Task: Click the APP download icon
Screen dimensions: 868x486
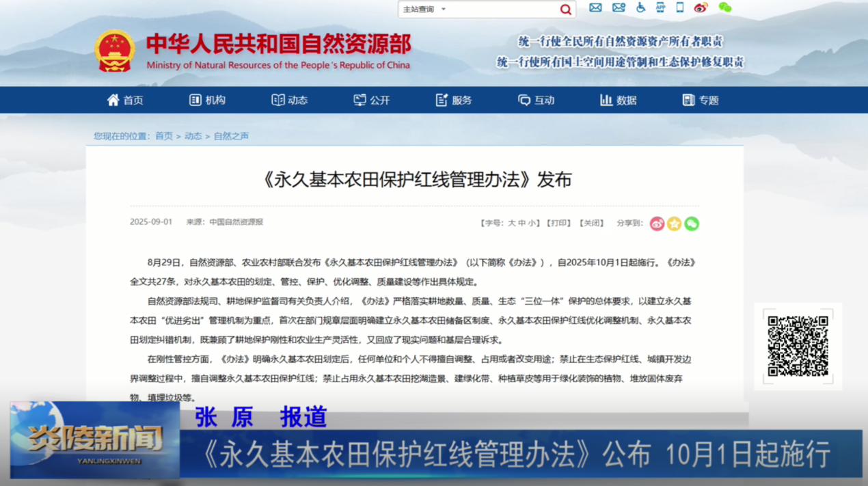Action: 660,8
